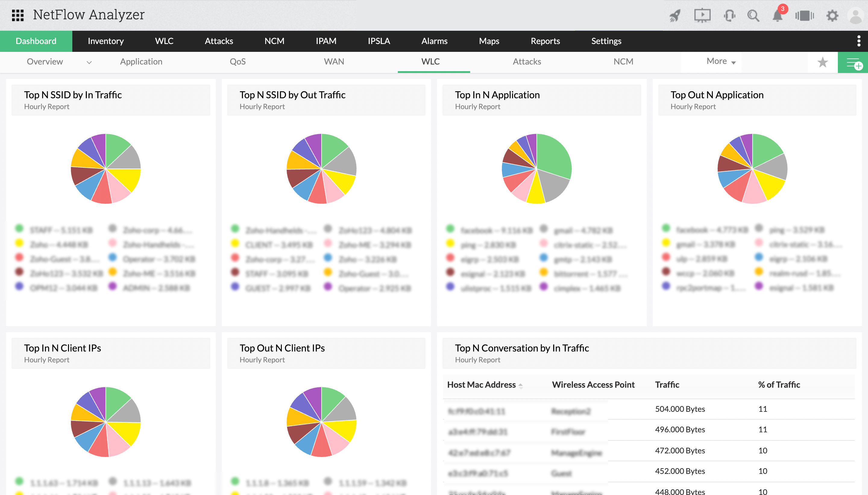Viewport: 868px width, 495px height.
Task: Expand the Overview chevron dropdown
Action: click(x=89, y=62)
